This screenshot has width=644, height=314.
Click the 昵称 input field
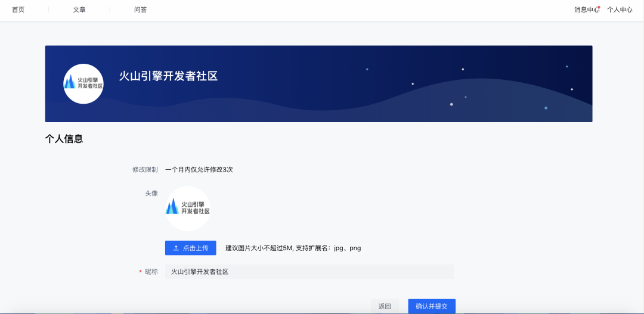point(309,272)
